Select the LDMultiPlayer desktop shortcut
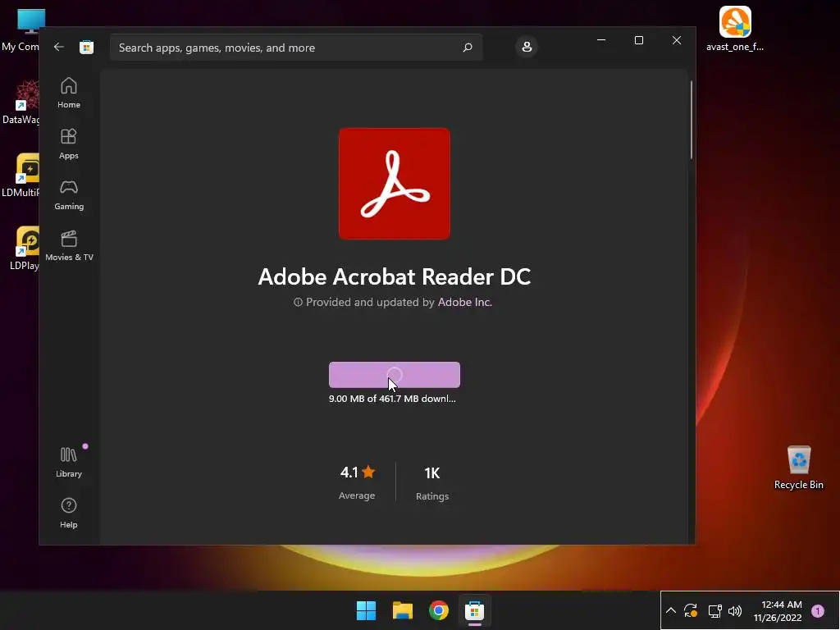The height and width of the screenshot is (630, 840). 21,176
